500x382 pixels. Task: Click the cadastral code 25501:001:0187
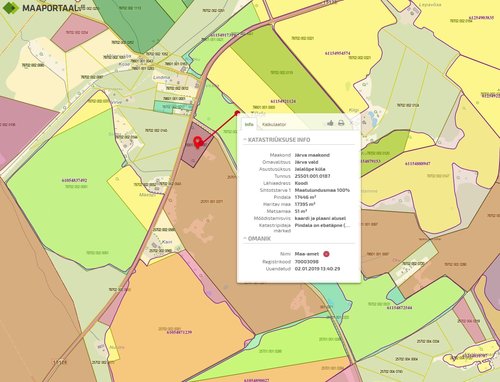pos(312,176)
